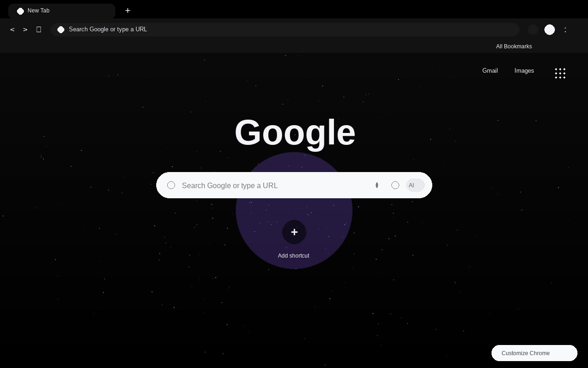Open the profile avatar menu

click(x=549, y=29)
